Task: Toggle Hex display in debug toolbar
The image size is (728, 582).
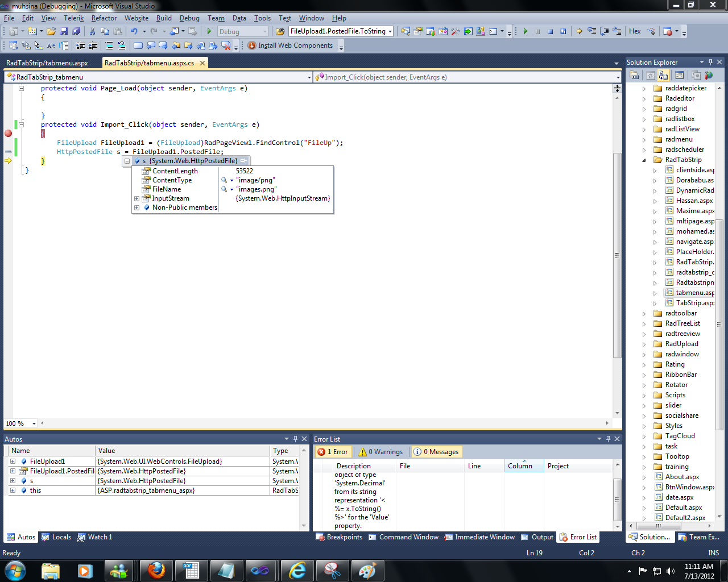Action: pos(635,31)
